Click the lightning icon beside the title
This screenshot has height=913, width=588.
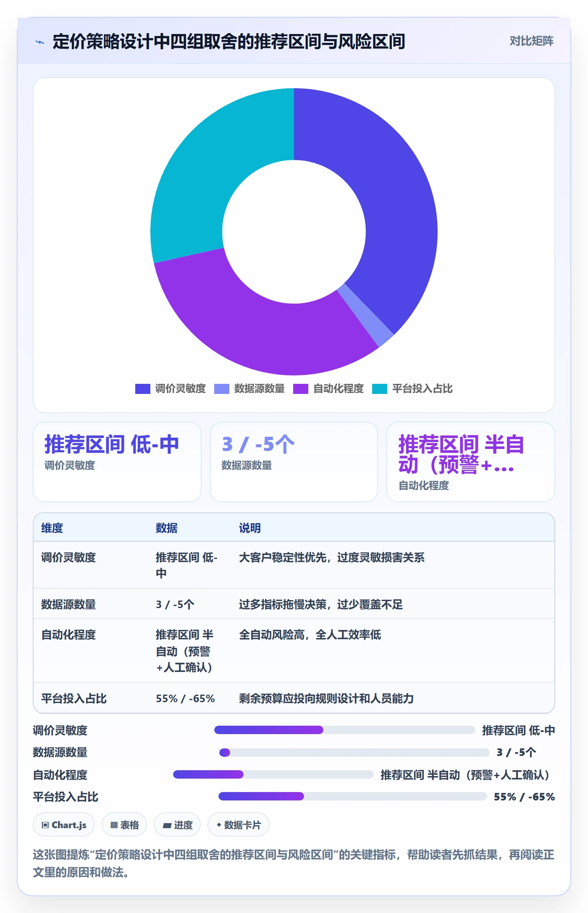click(x=40, y=42)
